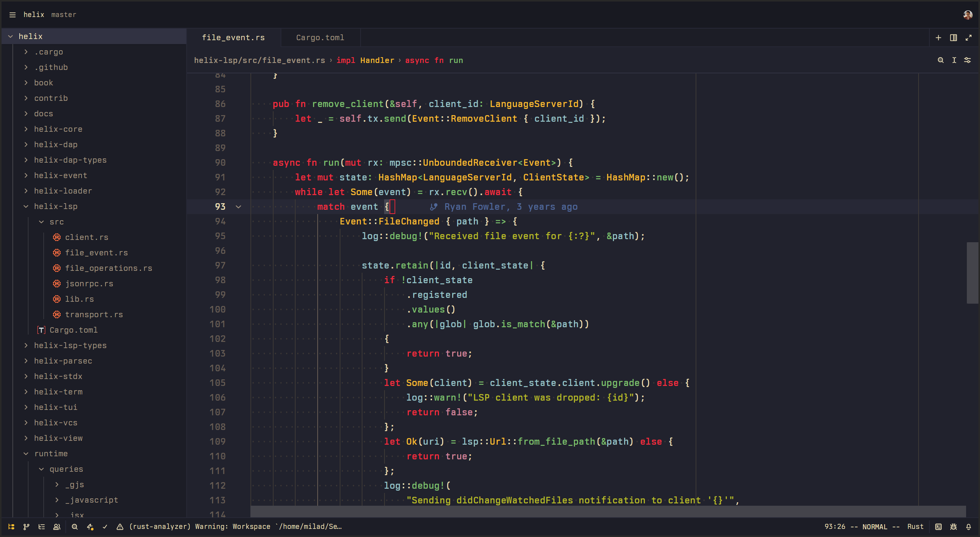
Task: Click the 'remove_client' function name on line 86
Action: pyautogui.click(x=348, y=104)
